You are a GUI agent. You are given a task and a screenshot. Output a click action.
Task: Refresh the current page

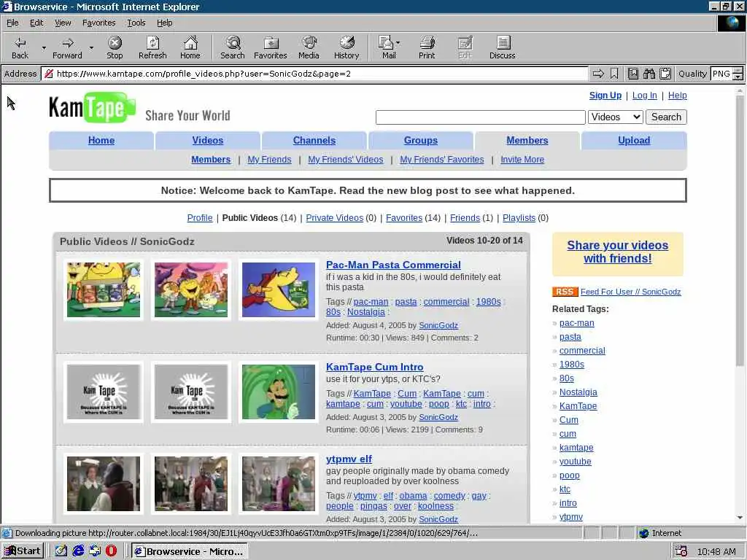(152, 47)
